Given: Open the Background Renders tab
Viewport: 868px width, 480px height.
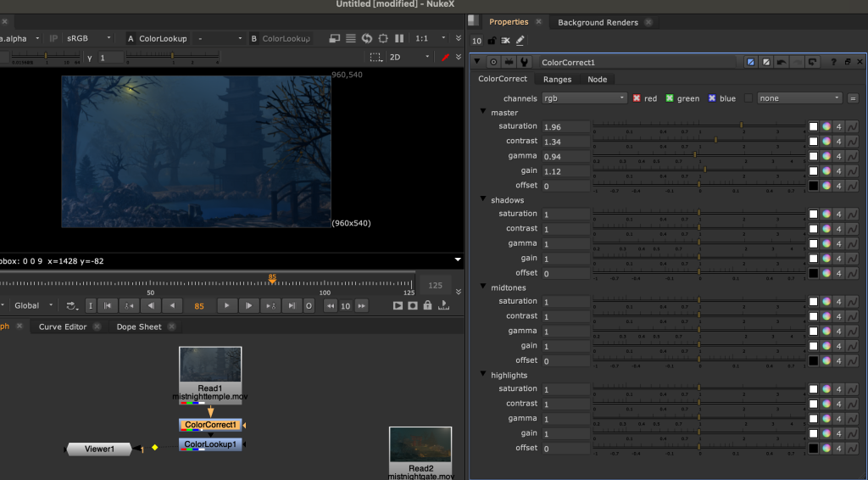Looking at the screenshot, I should pos(598,22).
